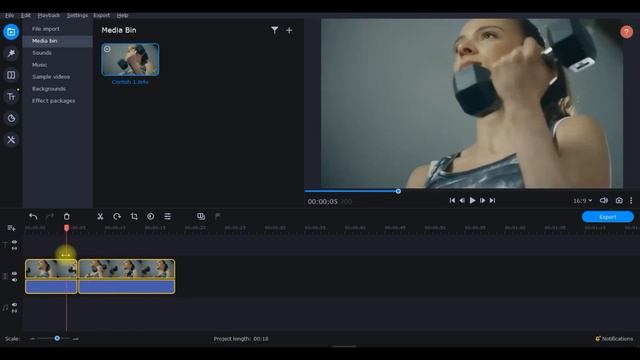Toggle title track visibility eye
640x360 pixels.
[x=14, y=242]
